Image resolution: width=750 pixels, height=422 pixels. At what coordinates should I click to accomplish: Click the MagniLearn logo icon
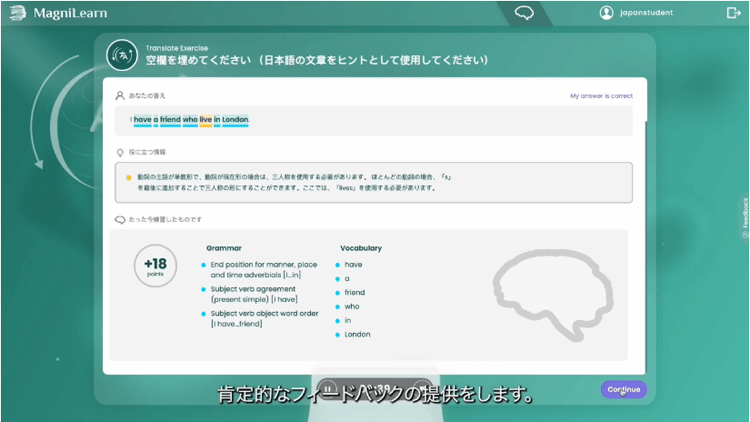[x=17, y=13]
